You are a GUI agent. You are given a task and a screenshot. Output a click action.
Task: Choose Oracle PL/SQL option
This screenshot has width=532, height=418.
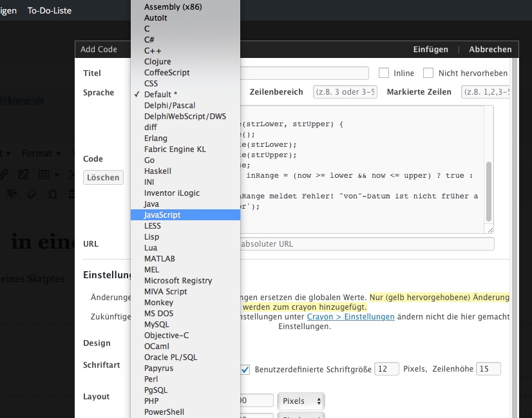[x=185, y=357]
